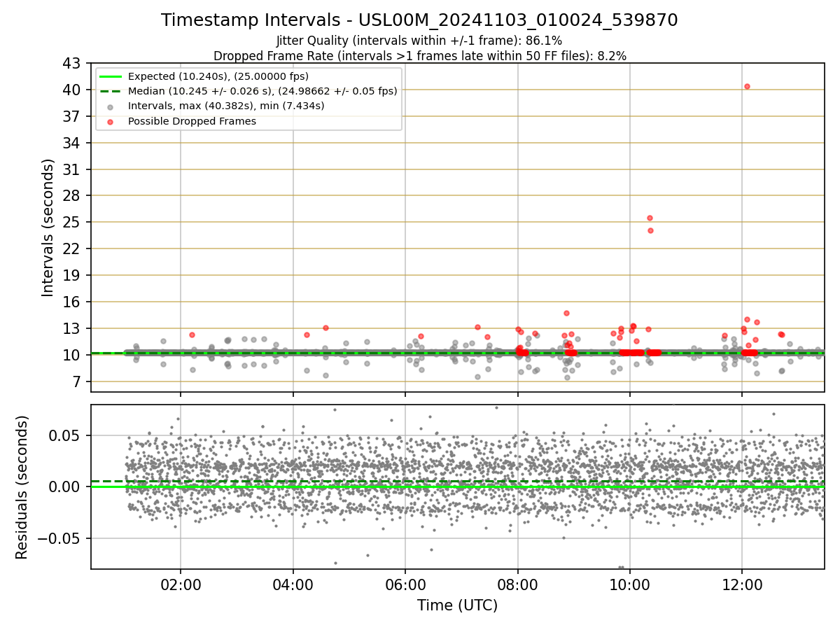
Task: Click the 'Intervals, max (40.382s)' legend entry
Action: pos(226,106)
